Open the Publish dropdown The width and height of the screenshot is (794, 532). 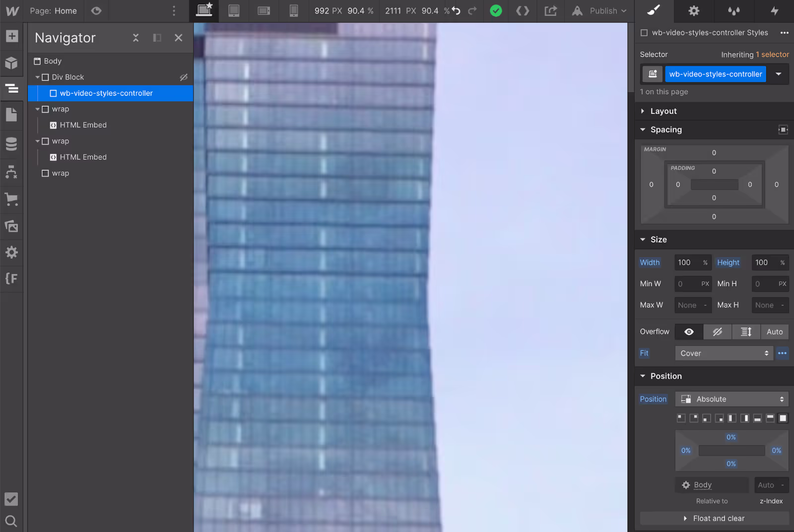click(x=599, y=11)
